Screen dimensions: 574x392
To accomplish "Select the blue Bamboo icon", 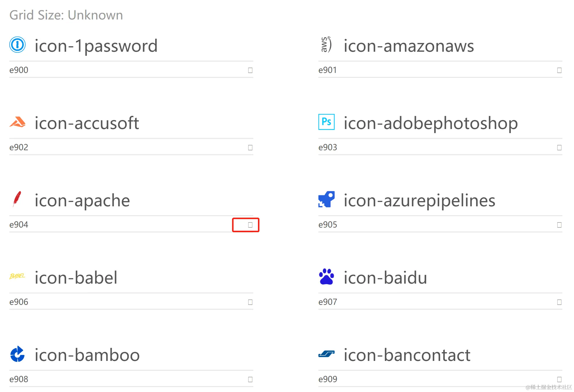I will pos(17,354).
